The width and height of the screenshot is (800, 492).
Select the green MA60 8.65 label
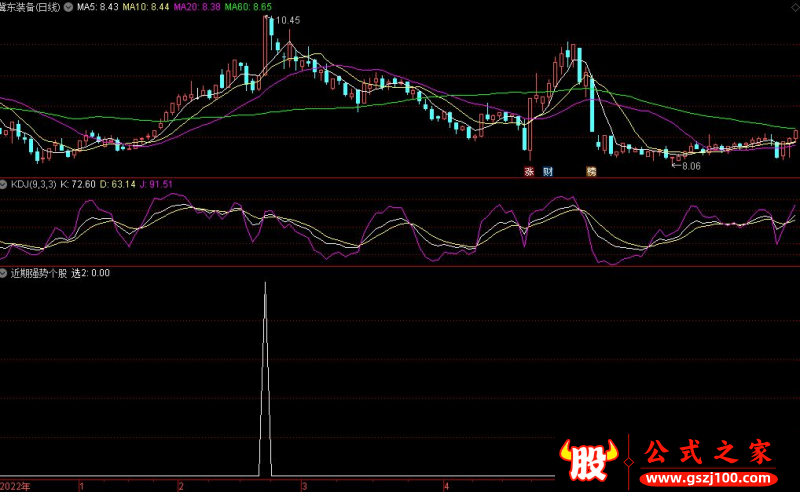249,7
